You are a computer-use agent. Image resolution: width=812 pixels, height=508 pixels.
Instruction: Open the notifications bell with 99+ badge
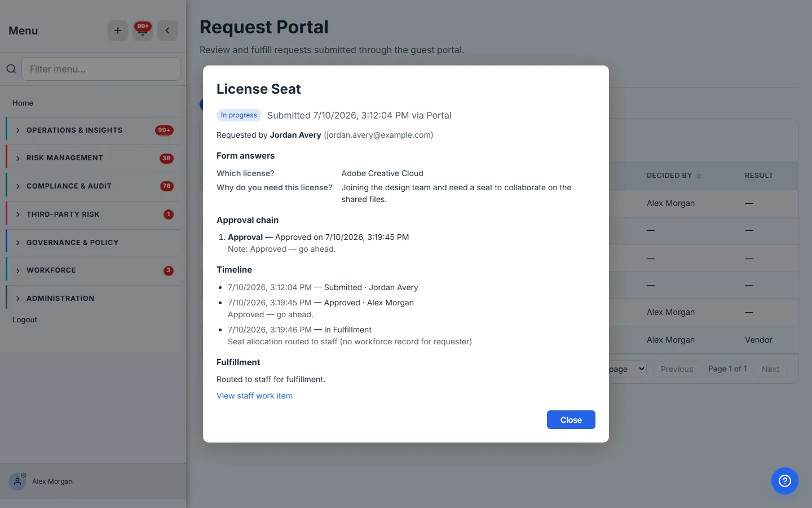(x=143, y=30)
